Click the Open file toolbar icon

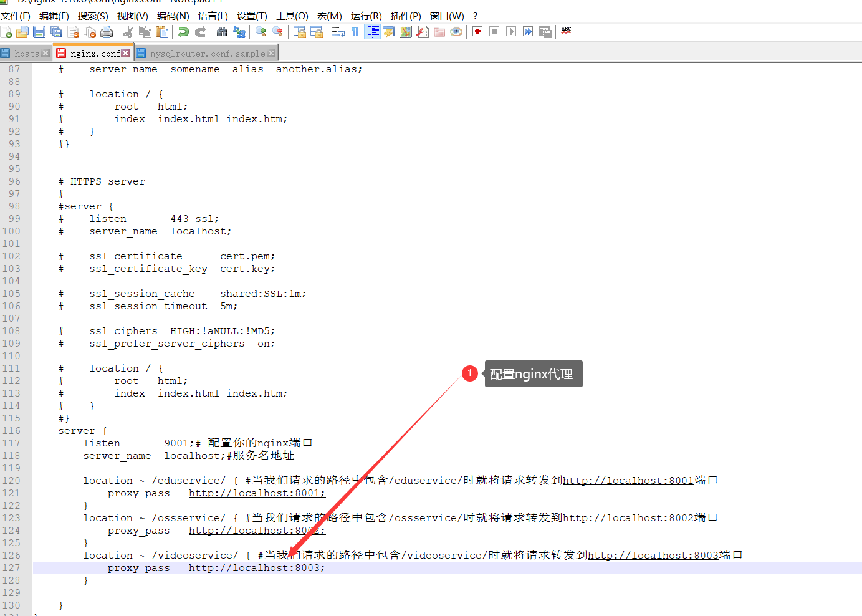click(22, 32)
